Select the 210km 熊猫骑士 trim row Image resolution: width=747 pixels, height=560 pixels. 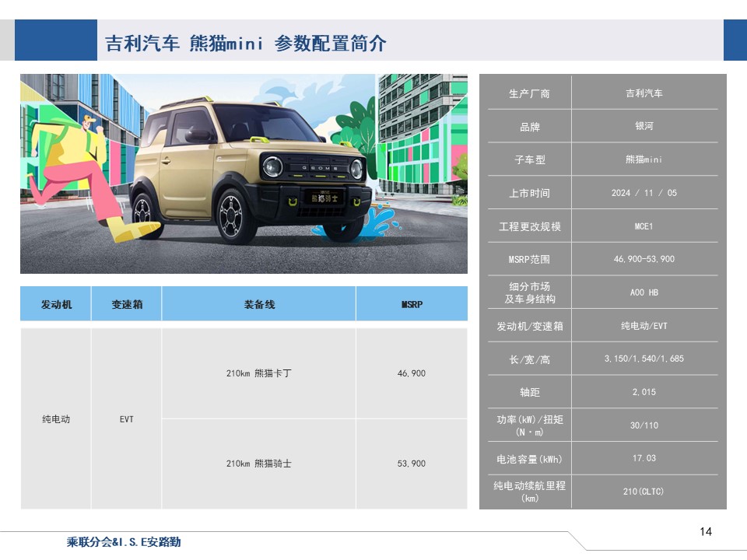click(258, 464)
